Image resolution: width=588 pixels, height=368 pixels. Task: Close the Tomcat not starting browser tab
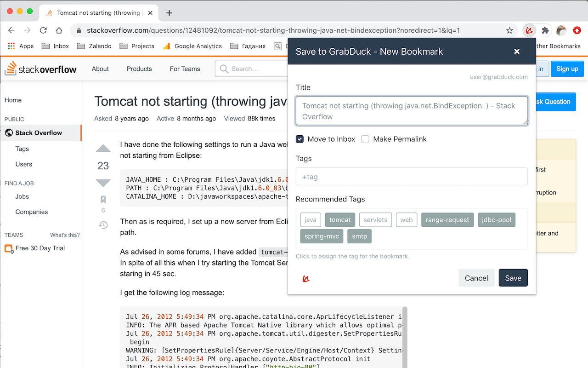click(149, 13)
